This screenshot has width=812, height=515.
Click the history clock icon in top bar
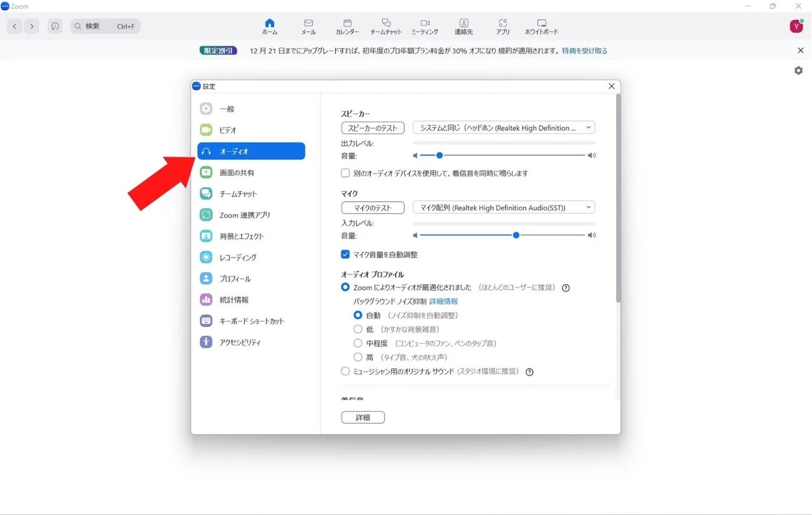point(55,26)
